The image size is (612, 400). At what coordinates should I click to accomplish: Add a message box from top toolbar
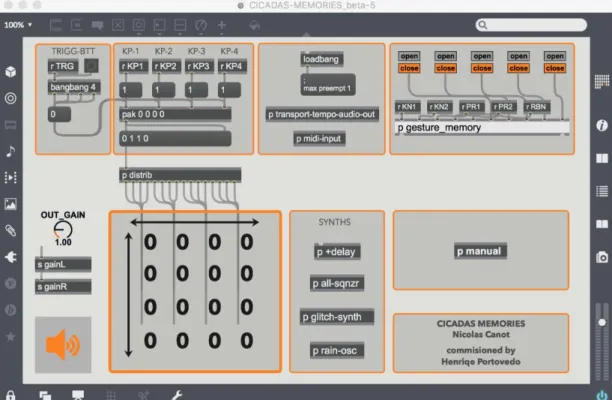pyautogui.click(x=76, y=25)
